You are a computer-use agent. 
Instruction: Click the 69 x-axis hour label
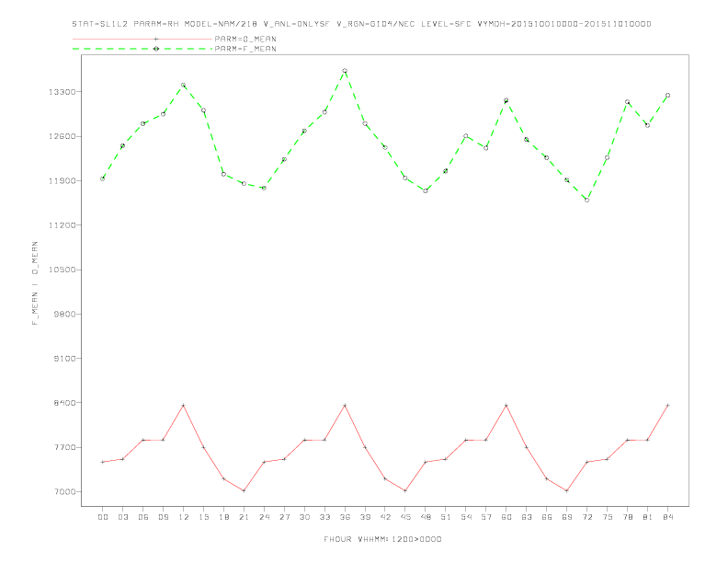pyautogui.click(x=567, y=517)
